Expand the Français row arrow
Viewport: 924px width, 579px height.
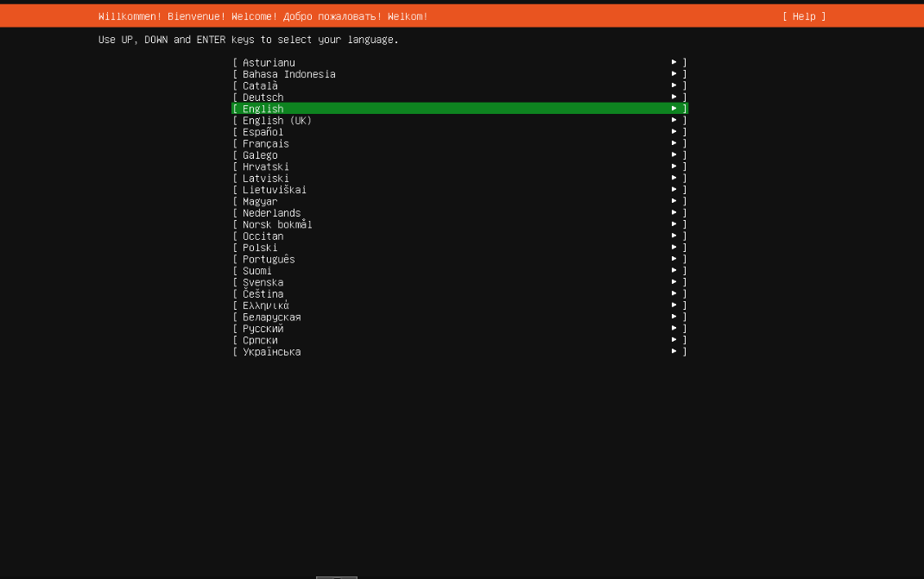(x=674, y=143)
